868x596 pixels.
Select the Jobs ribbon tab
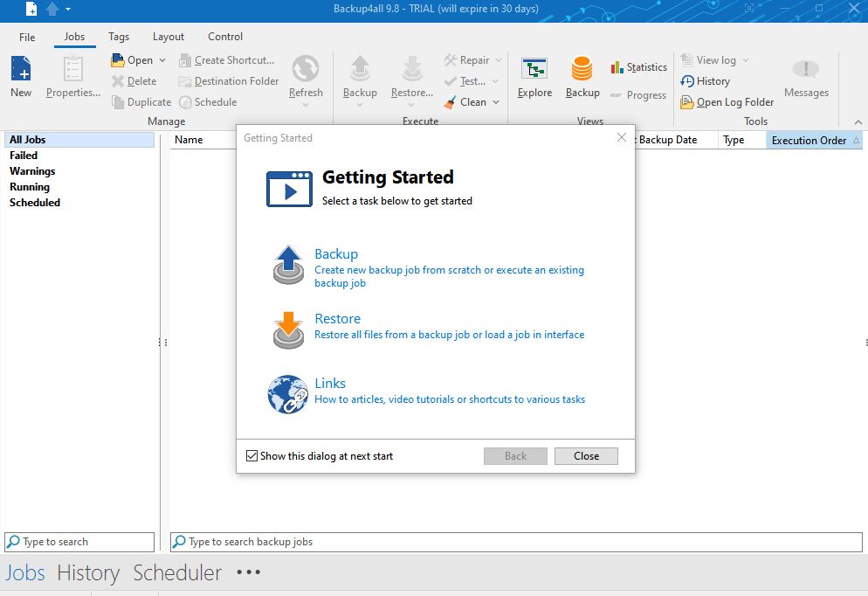(74, 37)
